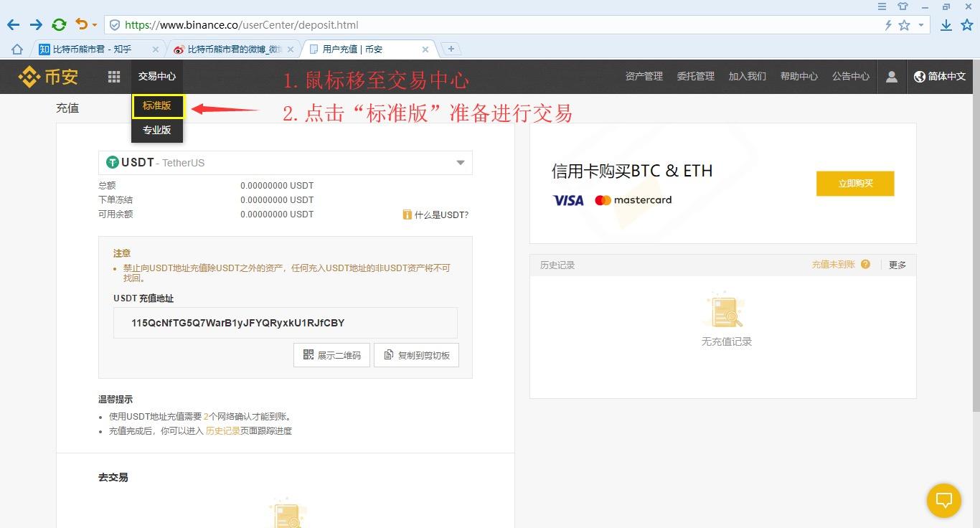Viewport: 980px width, 528px height.
Task: Reload the page with the green refresh icon
Action: (x=59, y=25)
